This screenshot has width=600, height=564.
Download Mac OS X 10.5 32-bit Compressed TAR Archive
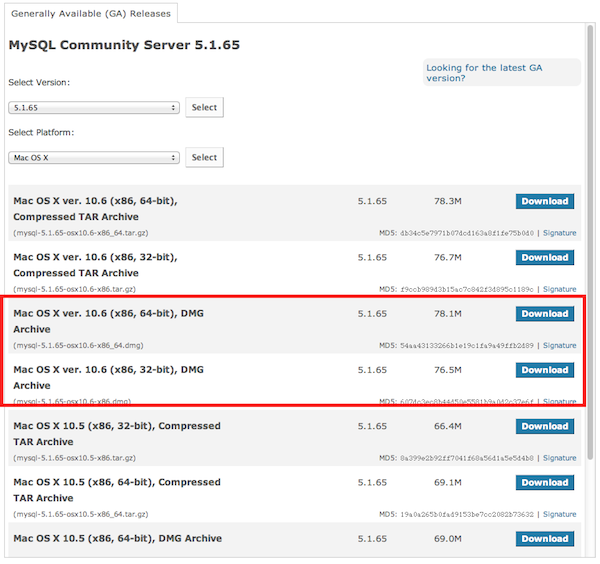pyautogui.click(x=545, y=426)
